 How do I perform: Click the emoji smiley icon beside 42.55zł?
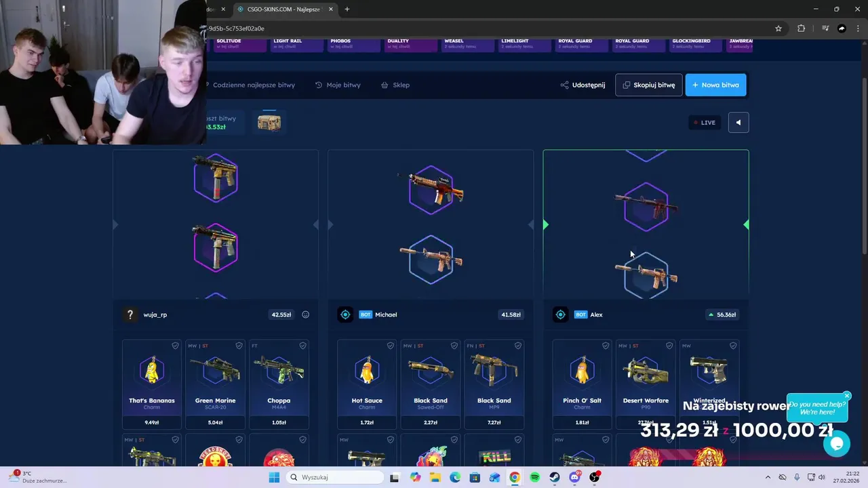click(305, 314)
